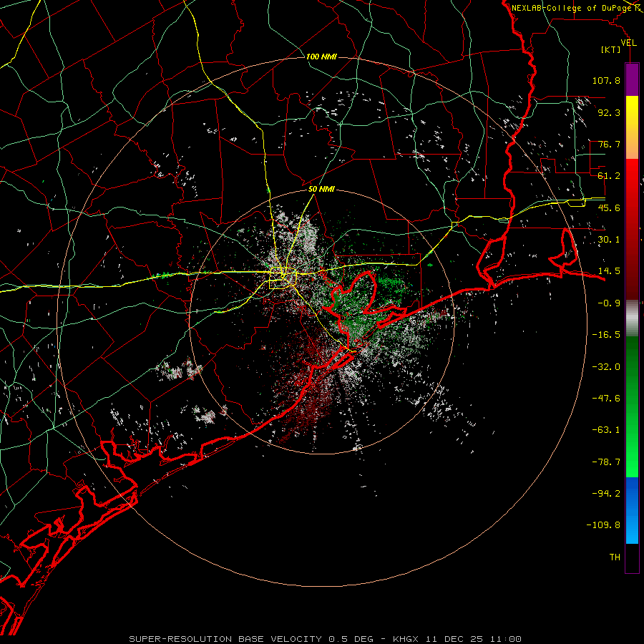Click the 30.1 velocity scale value

[609, 240]
